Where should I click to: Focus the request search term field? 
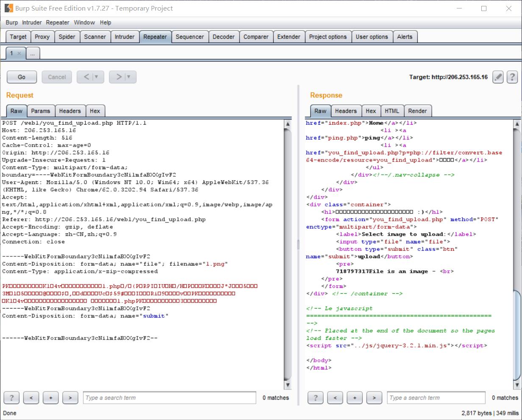click(x=169, y=398)
